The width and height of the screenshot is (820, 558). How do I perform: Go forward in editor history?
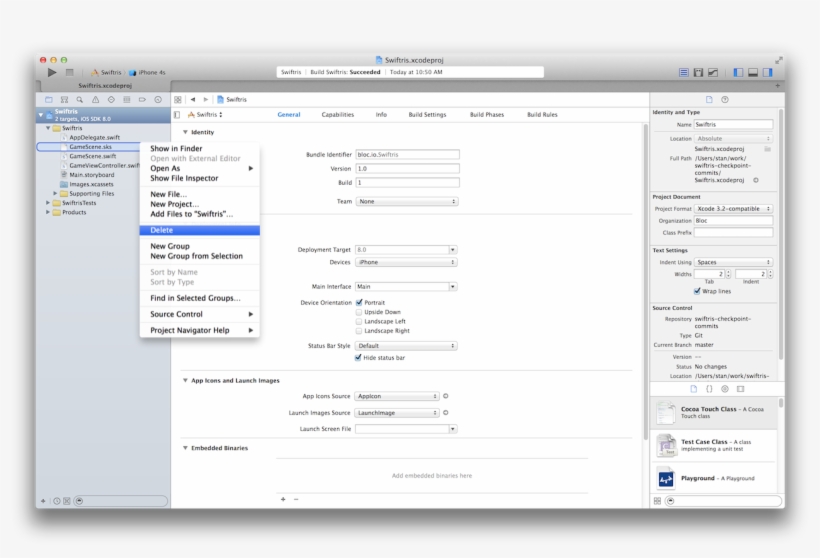tap(206, 99)
